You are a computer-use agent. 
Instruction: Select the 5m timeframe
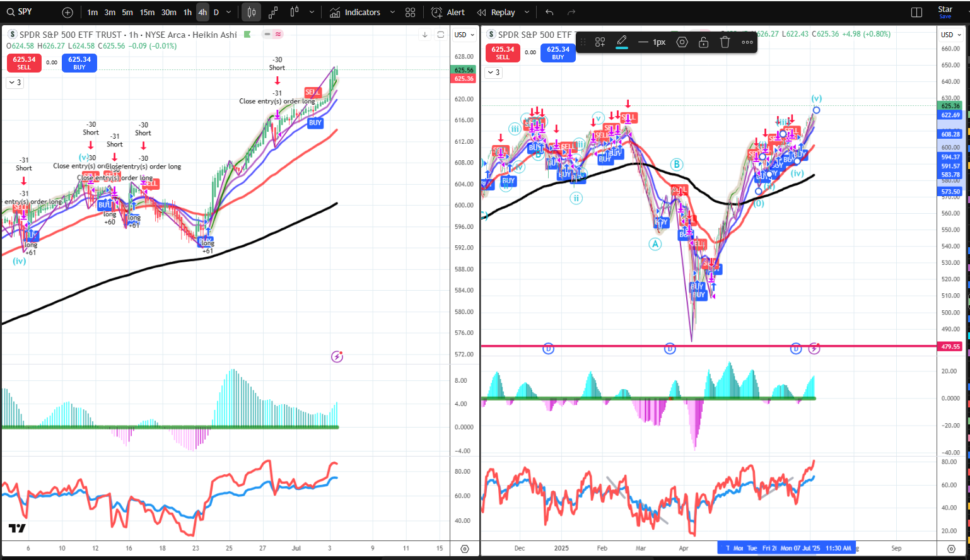pos(127,13)
